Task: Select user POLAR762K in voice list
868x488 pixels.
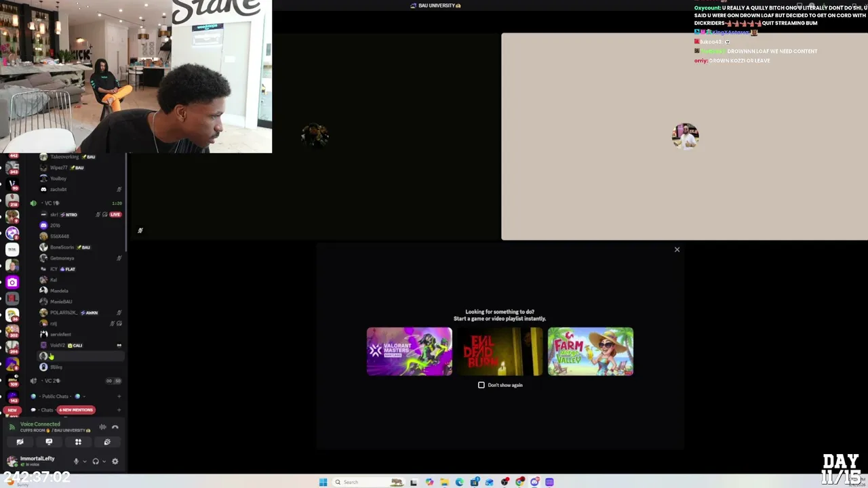Action: 80,312
